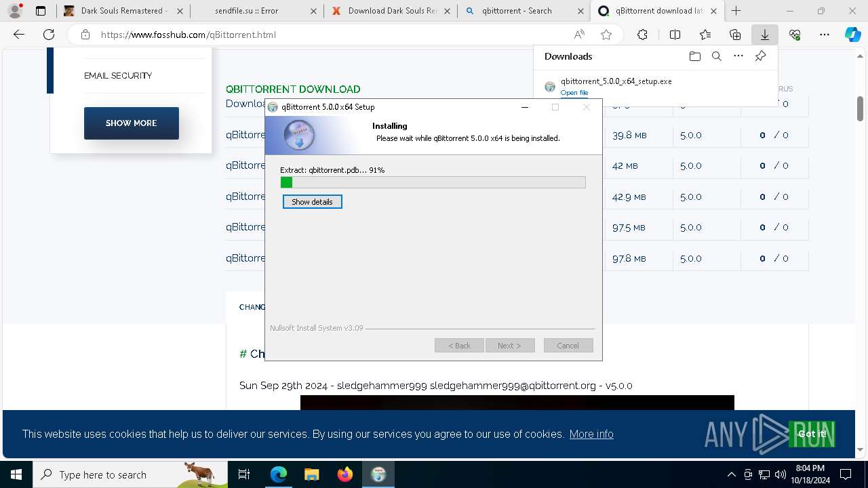Pin the Downloads panel with pin icon
The image size is (868, 488).
[760, 56]
